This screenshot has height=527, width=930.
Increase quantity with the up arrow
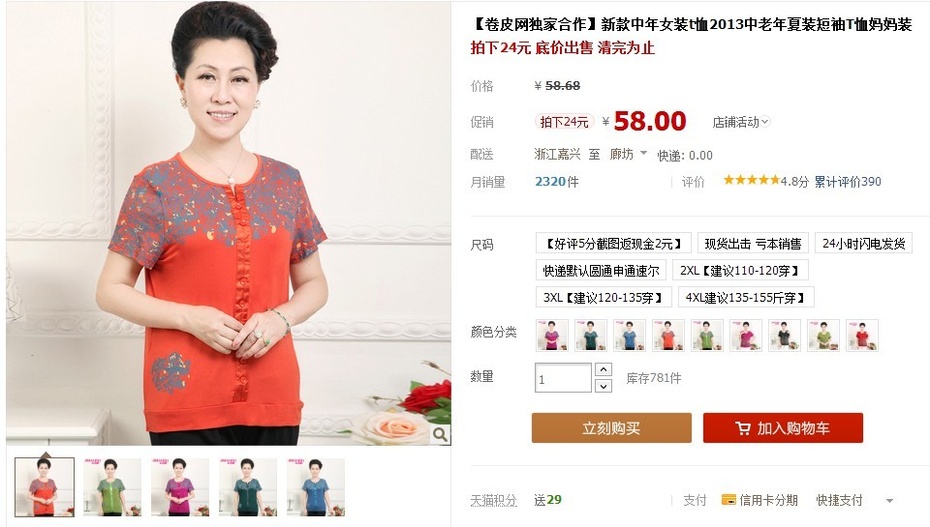pos(603,369)
